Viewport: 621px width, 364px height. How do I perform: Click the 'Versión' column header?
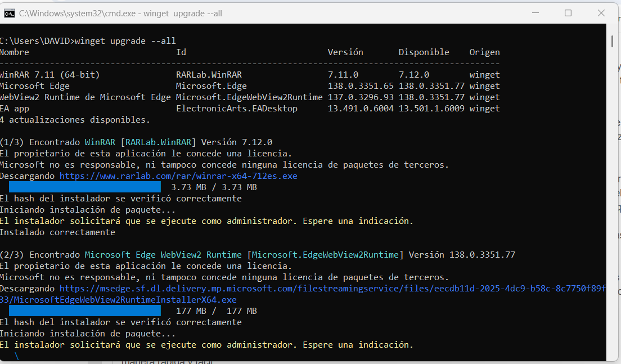[345, 52]
